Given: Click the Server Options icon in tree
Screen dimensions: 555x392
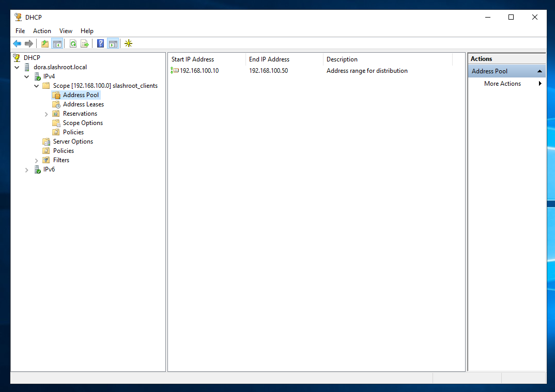Looking at the screenshot, I should click(47, 142).
